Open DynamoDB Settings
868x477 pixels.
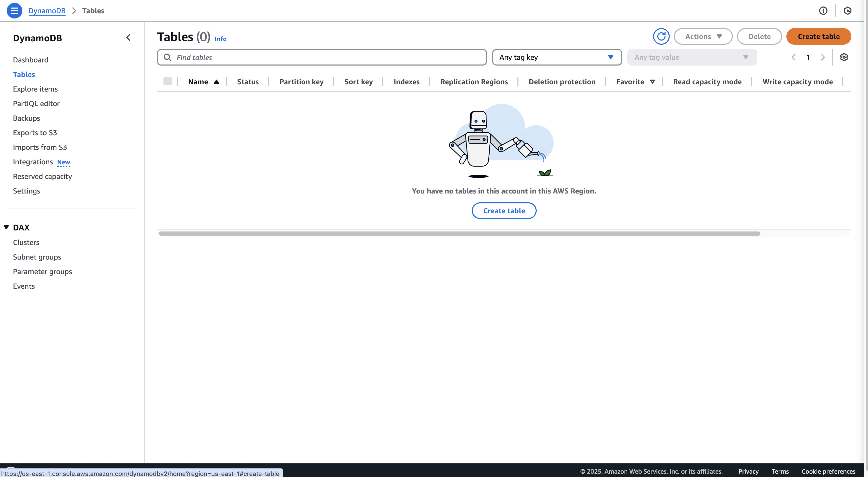pyautogui.click(x=27, y=191)
